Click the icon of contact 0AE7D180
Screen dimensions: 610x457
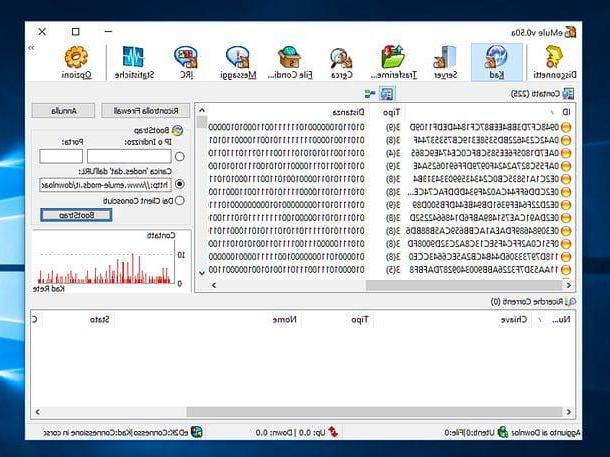point(566,153)
